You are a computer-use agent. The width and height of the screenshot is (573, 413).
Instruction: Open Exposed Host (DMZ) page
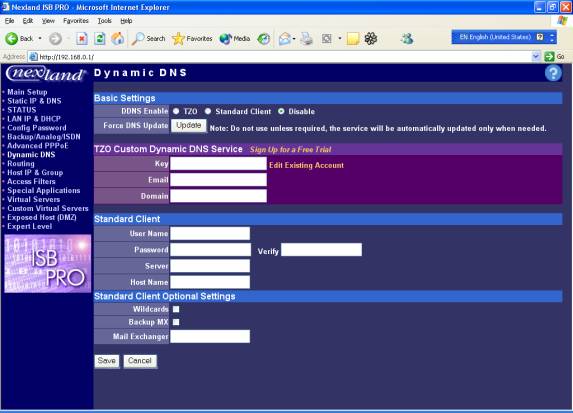pos(42,217)
